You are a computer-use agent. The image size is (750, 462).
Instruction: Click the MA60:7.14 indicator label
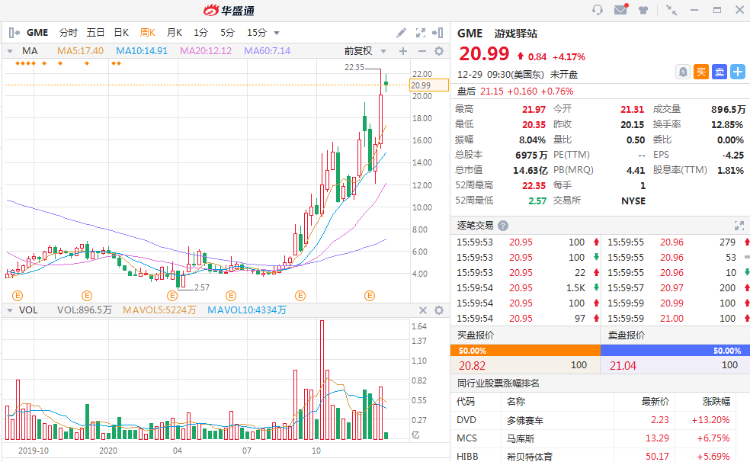(x=267, y=51)
